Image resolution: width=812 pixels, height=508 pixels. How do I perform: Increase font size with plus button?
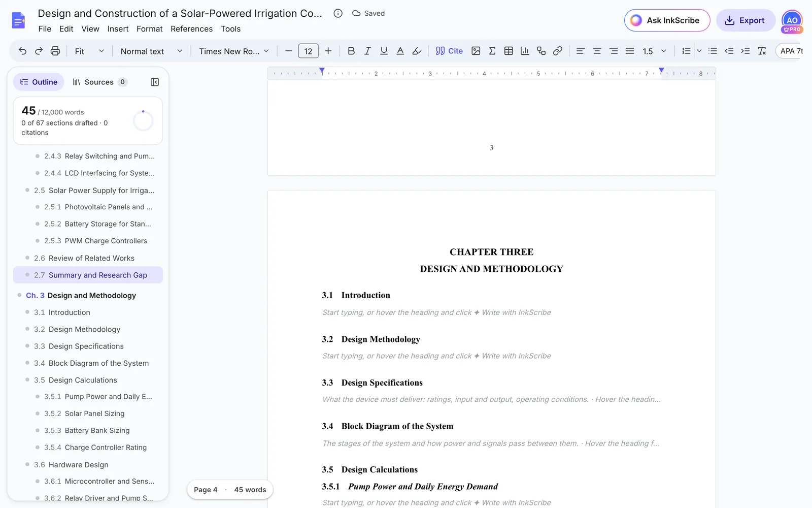328,51
